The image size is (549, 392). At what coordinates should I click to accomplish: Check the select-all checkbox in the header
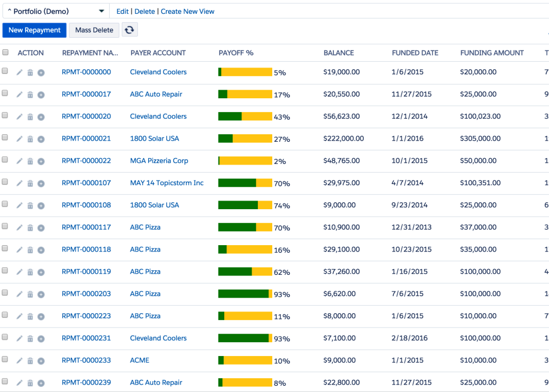point(6,52)
